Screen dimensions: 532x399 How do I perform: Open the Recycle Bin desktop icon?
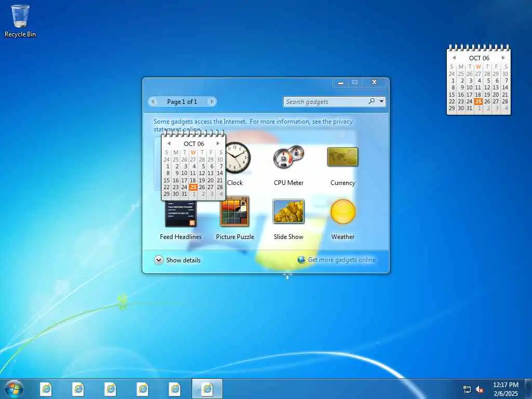pyautogui.click(x=20, y=20)
